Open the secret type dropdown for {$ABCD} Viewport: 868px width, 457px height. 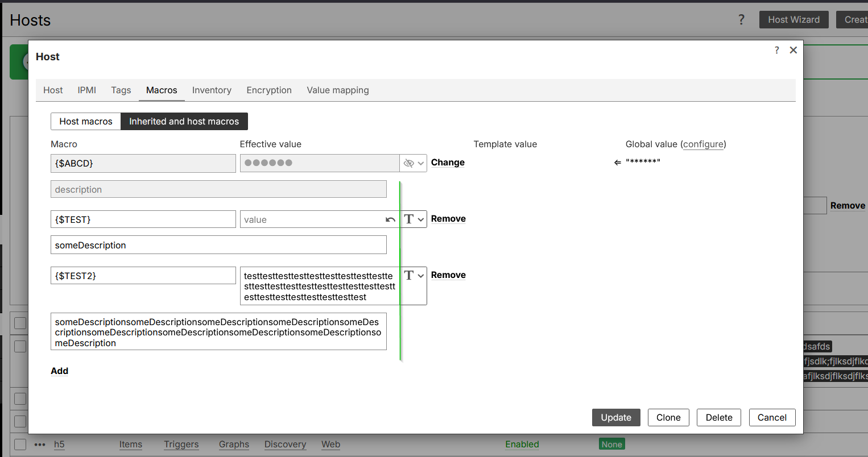(414, 163)
